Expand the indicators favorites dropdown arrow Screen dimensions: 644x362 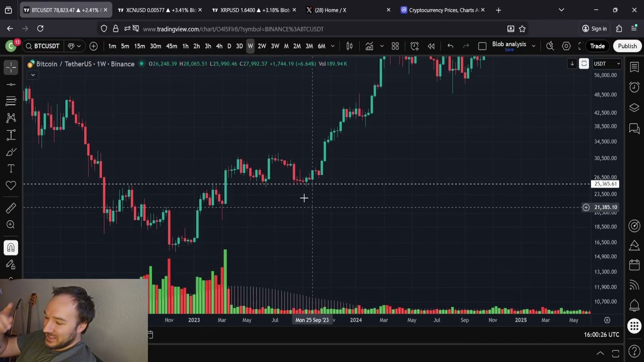click(x=381, y=46)
